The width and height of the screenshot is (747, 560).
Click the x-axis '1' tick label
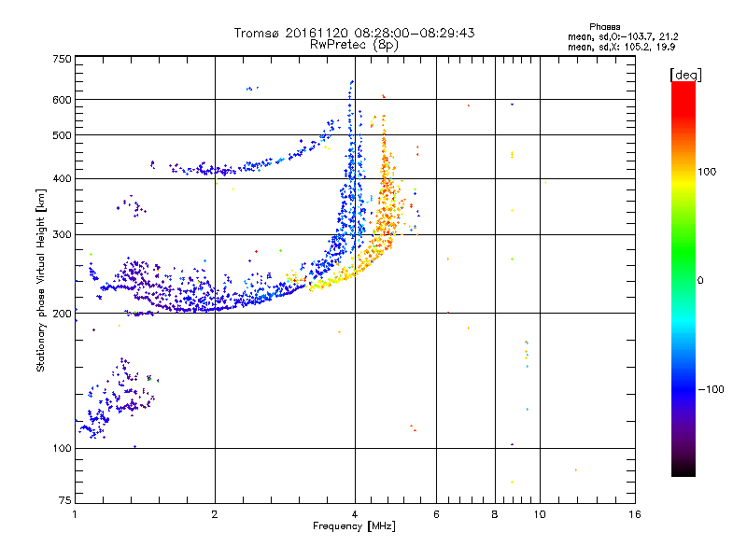(75, 514)
